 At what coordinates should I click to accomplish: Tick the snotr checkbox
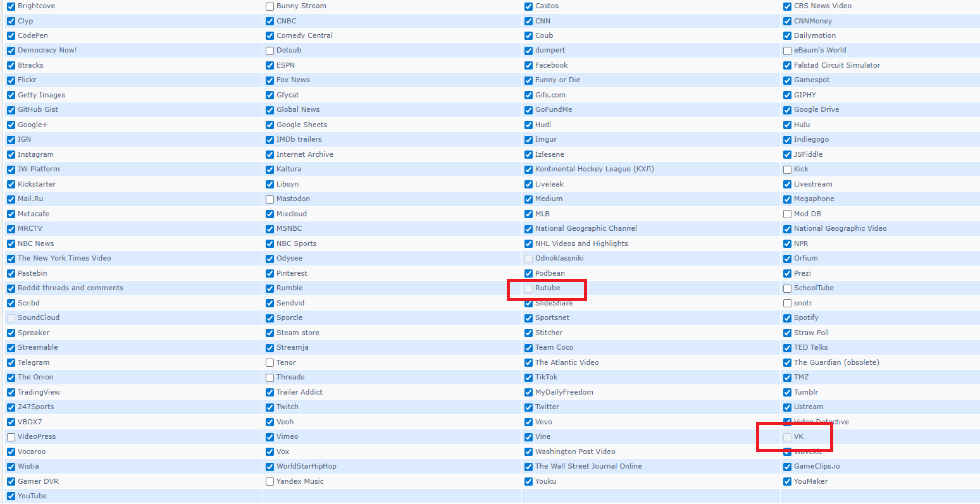tap(788, 304)
